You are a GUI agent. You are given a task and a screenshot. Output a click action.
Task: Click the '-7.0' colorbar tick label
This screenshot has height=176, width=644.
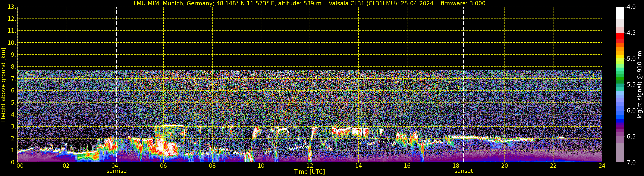[x=630, y=163]
